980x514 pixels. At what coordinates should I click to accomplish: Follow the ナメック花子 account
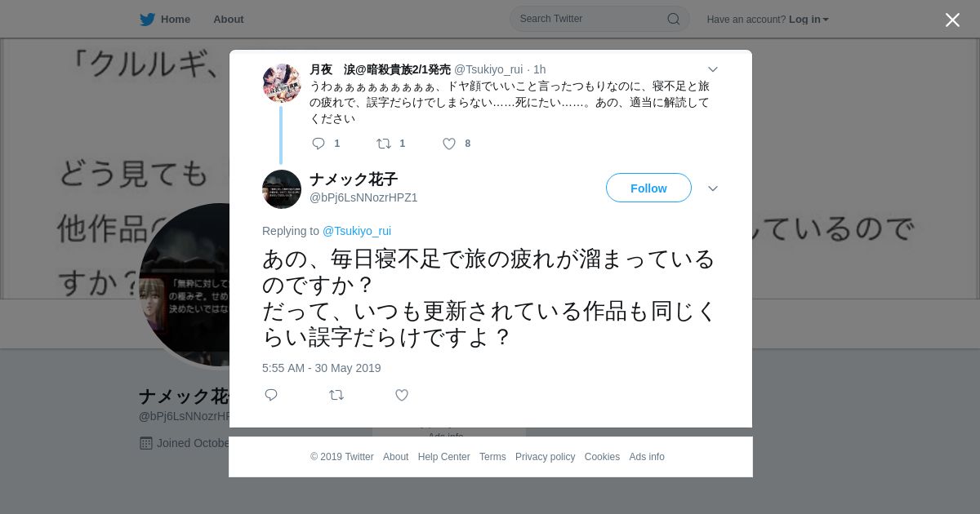[648, 188]
